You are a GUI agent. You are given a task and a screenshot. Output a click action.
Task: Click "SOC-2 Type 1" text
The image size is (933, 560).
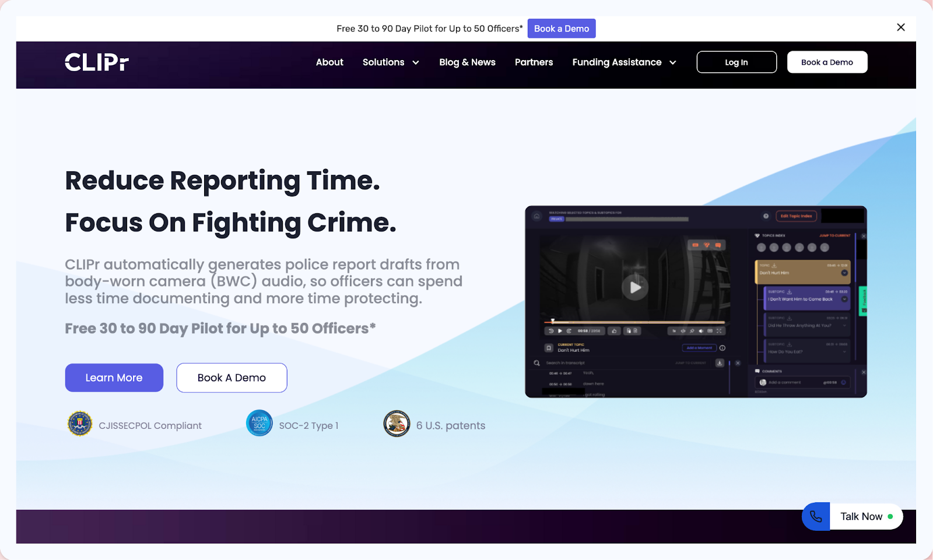308,426
